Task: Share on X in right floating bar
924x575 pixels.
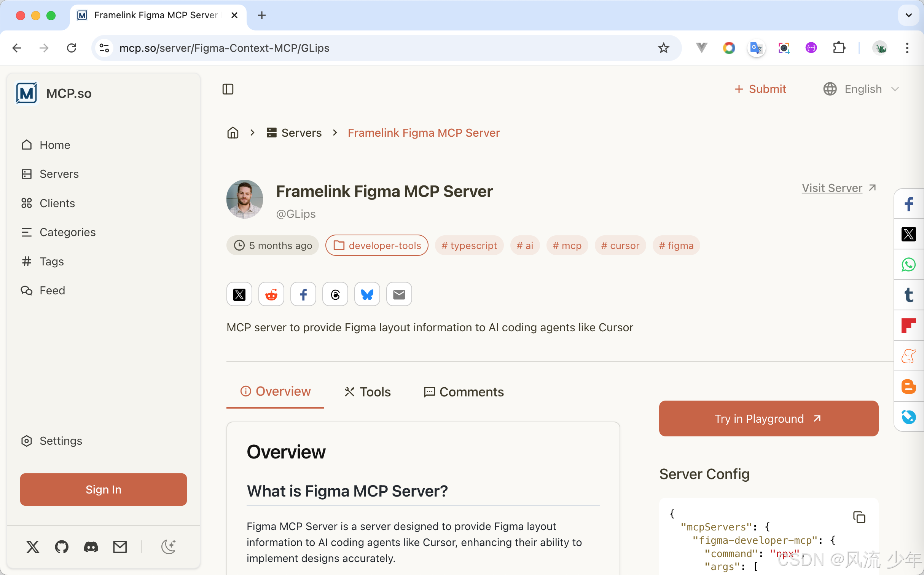Action: pyautogui.click(x=909, y=234)
